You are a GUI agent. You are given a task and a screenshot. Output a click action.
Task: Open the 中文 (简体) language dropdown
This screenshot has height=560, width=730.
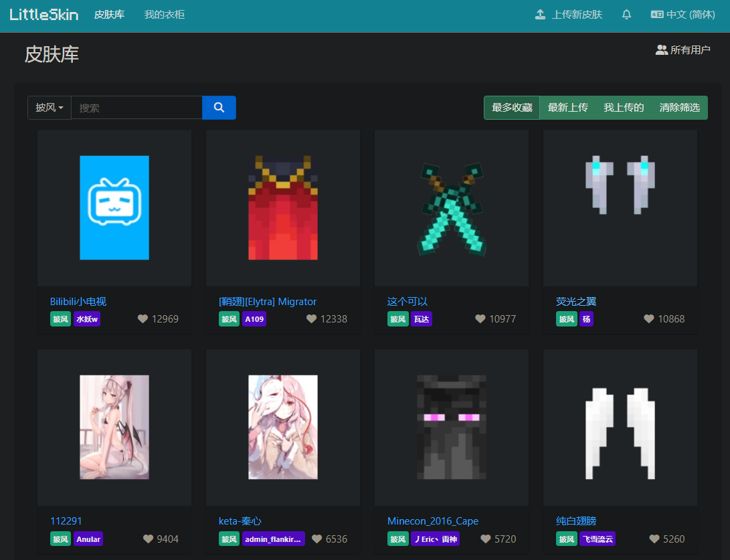pyautogui.click(x=682, y=15)
